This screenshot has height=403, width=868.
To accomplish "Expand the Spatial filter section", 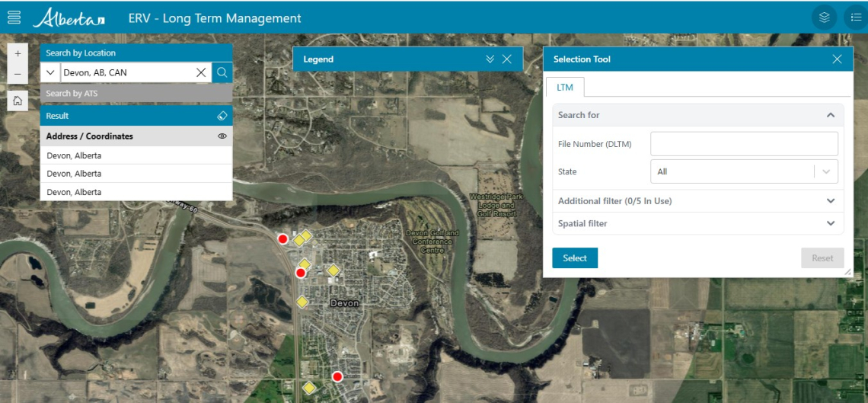I will coord(698,224).
